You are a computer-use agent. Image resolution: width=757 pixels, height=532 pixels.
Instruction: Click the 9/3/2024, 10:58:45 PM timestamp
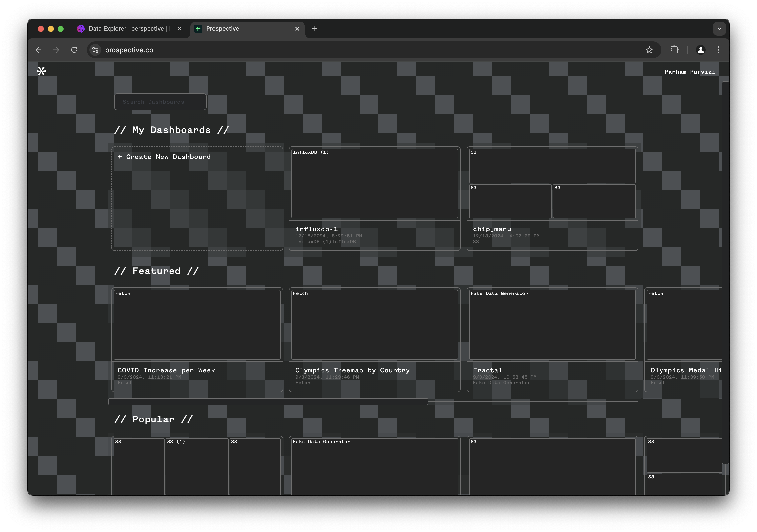(x=504, y=377)
